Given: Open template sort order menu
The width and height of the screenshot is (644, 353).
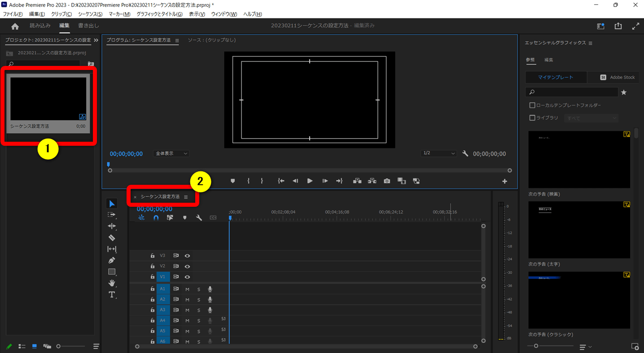Looking at the screenshot, I should 585,347.
